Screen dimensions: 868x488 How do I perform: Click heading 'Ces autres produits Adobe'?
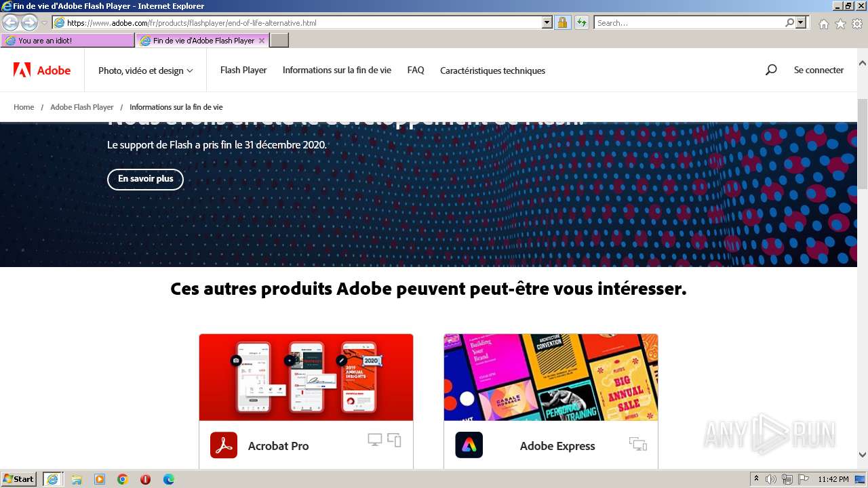click(429, 289)
